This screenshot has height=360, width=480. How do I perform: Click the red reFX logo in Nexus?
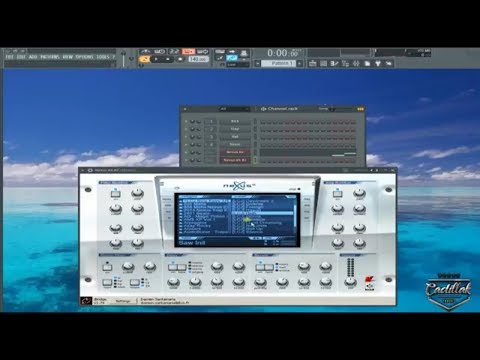click(x=369, y=279)
